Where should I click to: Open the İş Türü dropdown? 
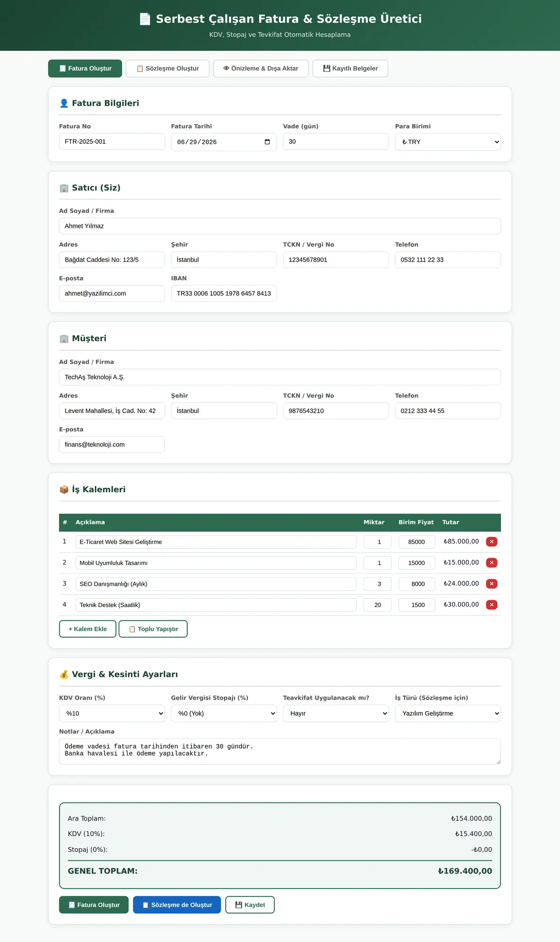(448, 713)
